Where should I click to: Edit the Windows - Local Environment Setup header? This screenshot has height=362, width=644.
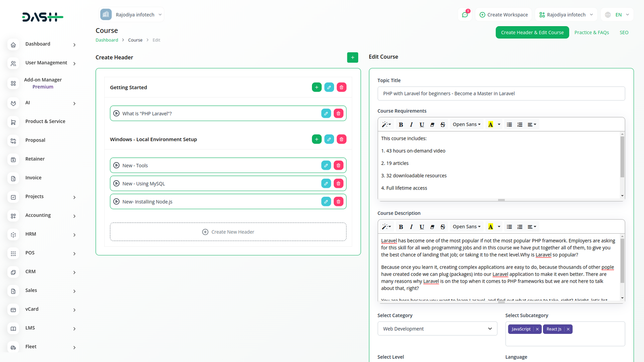[x=329, y=139]
